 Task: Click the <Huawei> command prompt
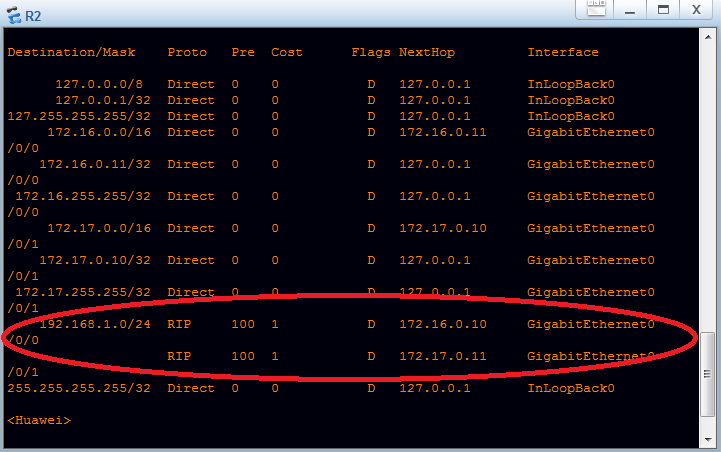click(x=39, y=420)
